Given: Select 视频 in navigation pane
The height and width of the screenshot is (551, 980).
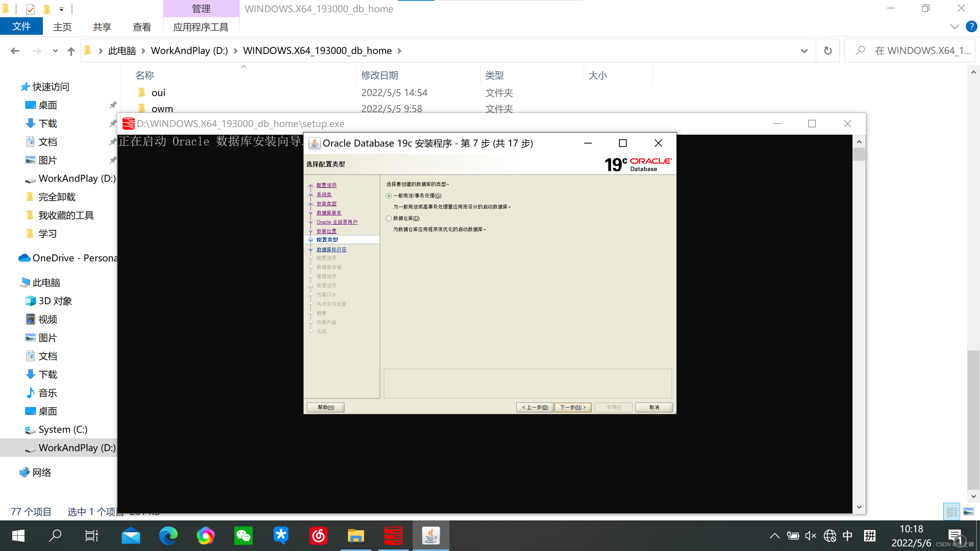Looking at the screenshot, I should (41, 320).
